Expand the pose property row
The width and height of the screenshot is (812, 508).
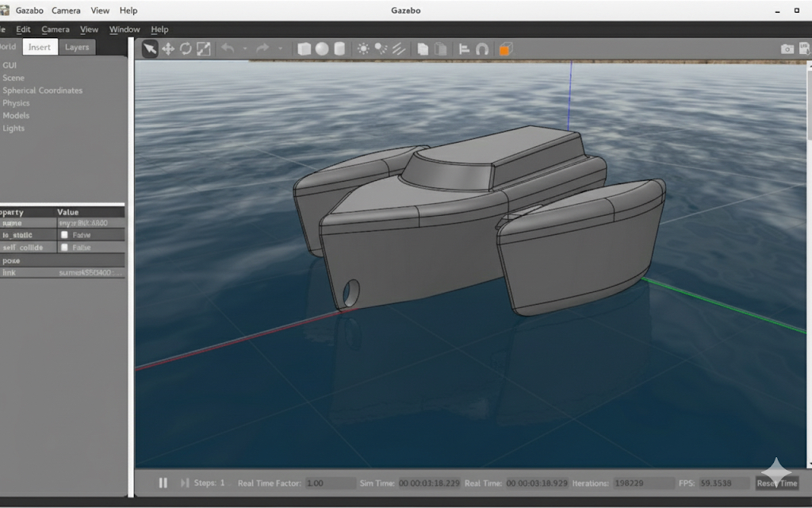click(11, 260)
